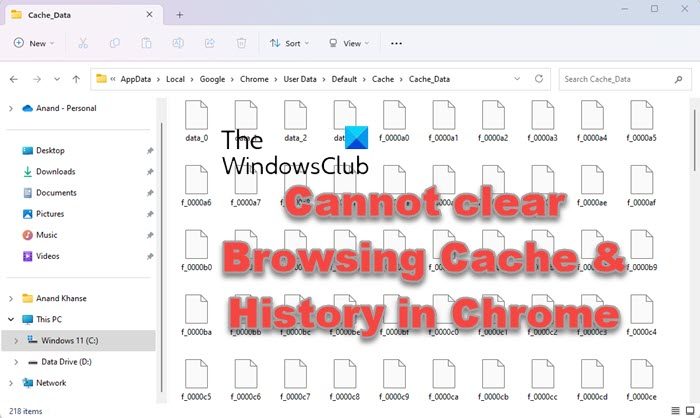Unpin Videos using its pin icon
This screenshot has height=418, width=700.
click(150, 256)
